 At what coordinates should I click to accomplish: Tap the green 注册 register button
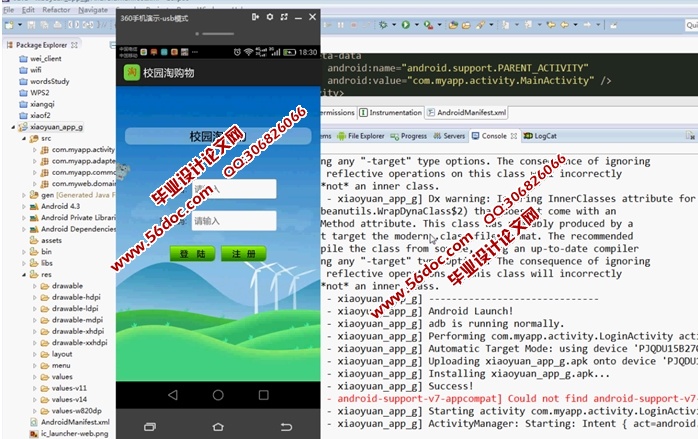tap(243, 254)
